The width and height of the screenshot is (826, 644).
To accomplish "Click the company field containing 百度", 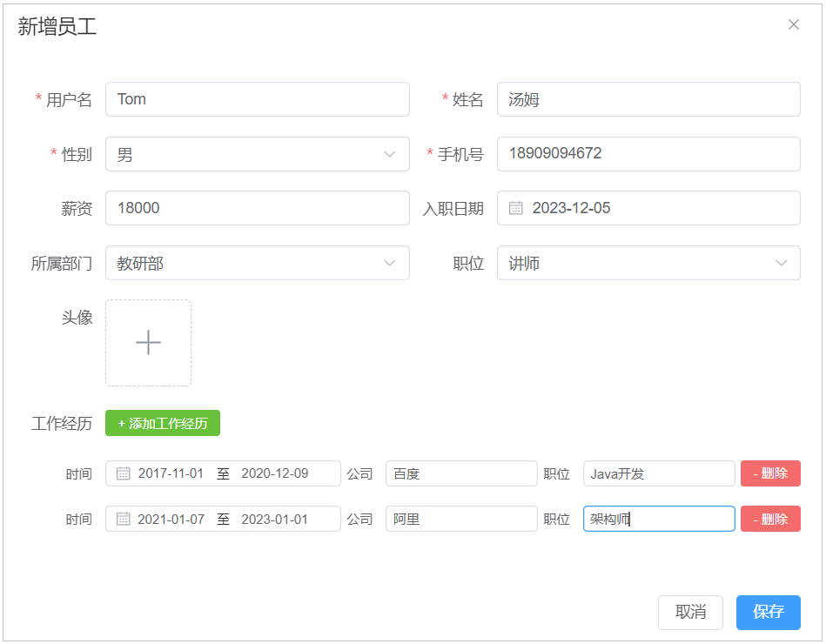I will coord(461,473).
